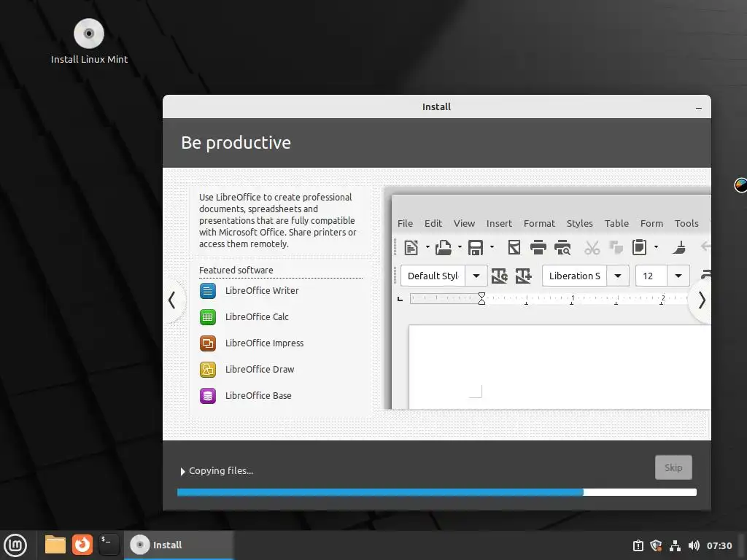Click the Cut scissors icon in LibreOffice preview
Image resolution: width=747 pixels, height=560 pixels.
pos(592,248)
